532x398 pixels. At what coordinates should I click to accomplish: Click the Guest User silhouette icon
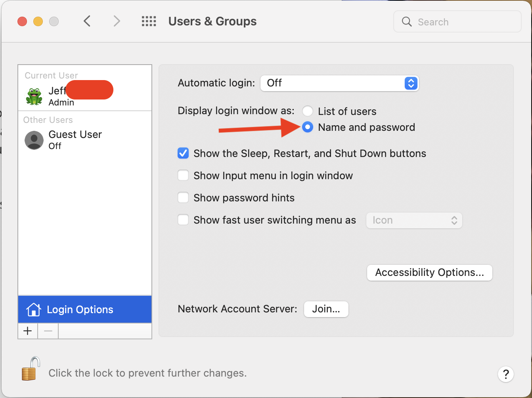click(34, 140)
